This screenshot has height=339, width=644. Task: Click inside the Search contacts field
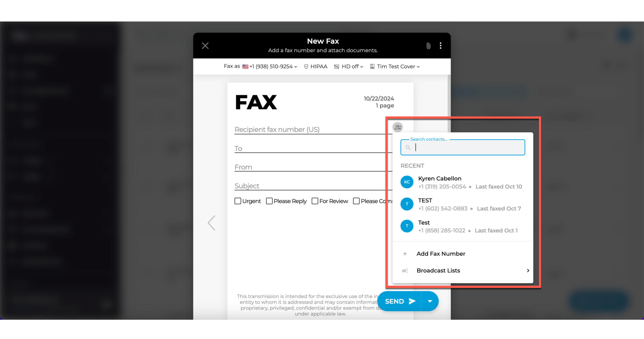[462, 147]
